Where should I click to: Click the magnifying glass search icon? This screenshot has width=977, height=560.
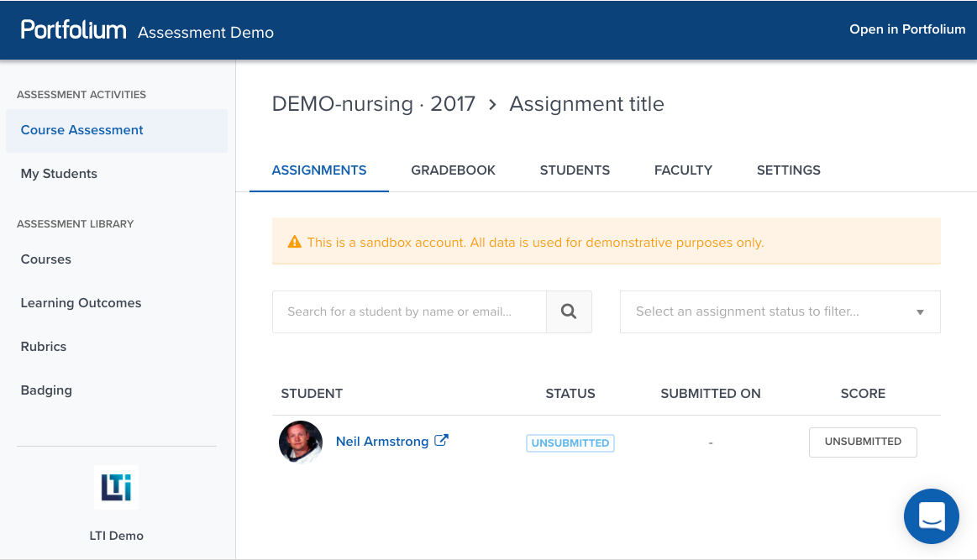point(569,311)
